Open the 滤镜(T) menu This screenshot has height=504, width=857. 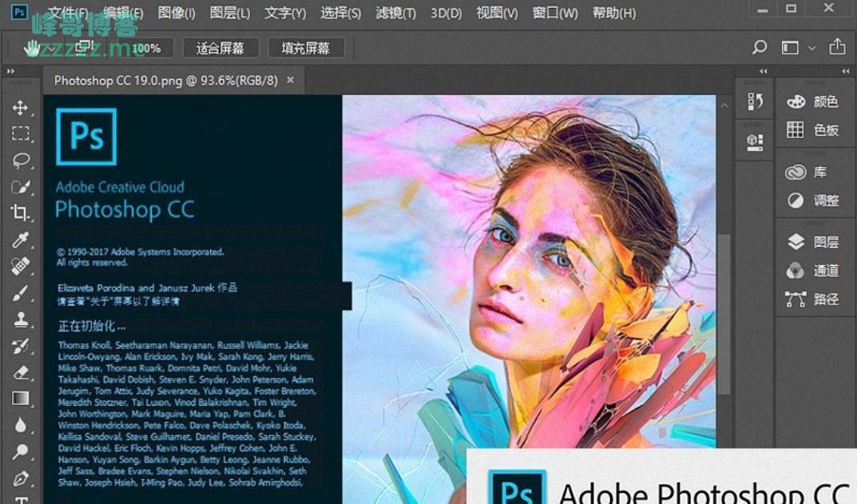395,14
